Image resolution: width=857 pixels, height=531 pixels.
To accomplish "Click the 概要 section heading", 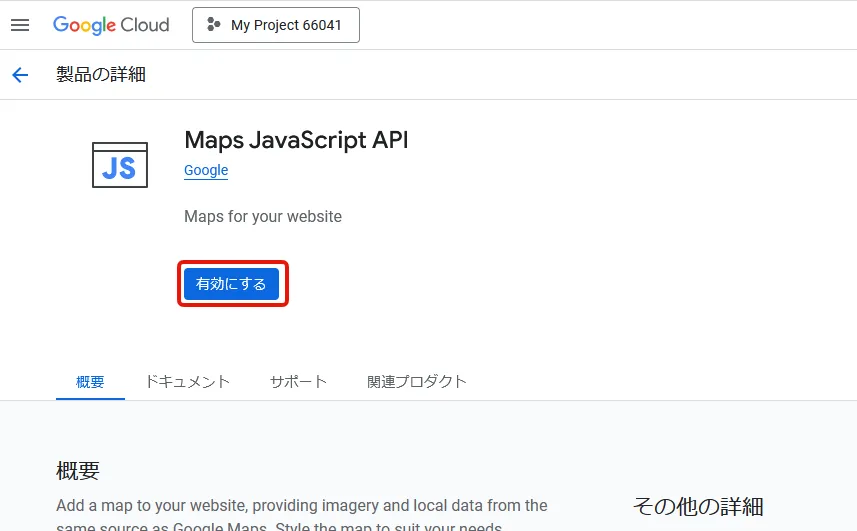I will (x=78, y=470).
